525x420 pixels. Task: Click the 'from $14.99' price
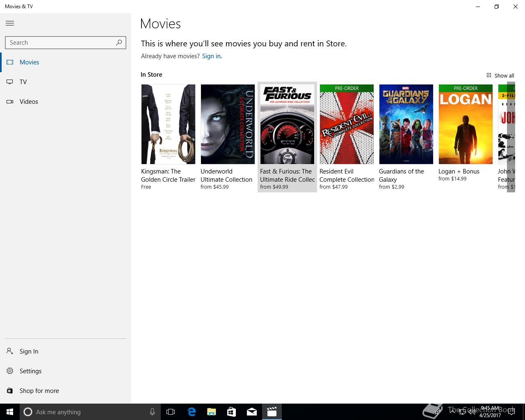(x=452, y=179)
